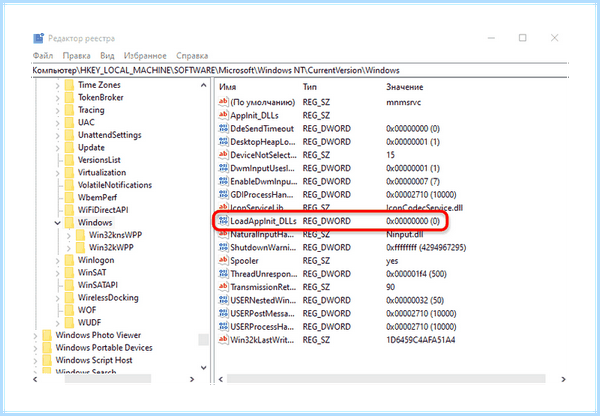600x416 pixels.
Task: Select the USERProcessHa... value name
Action: pos(262,327)
